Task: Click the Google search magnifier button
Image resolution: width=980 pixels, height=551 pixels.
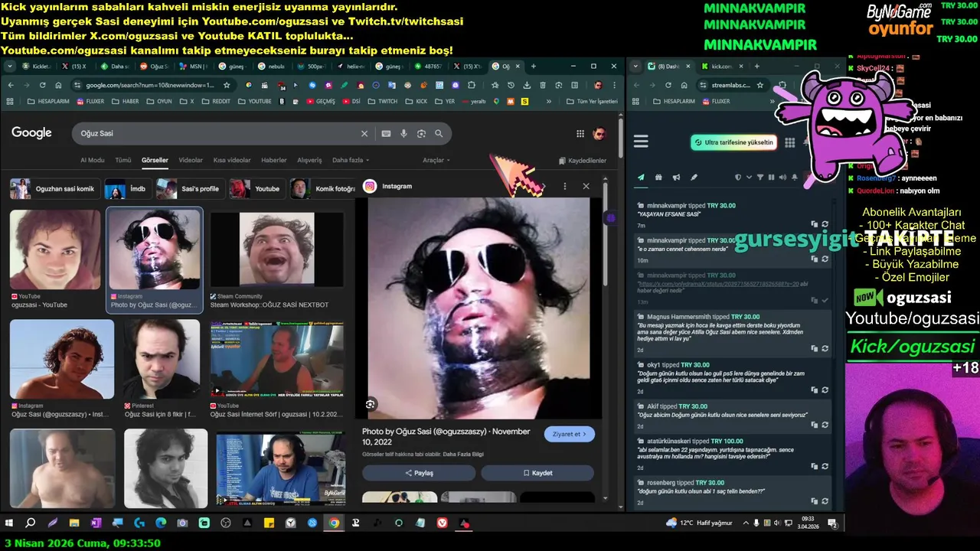Action: coord(439,133)
